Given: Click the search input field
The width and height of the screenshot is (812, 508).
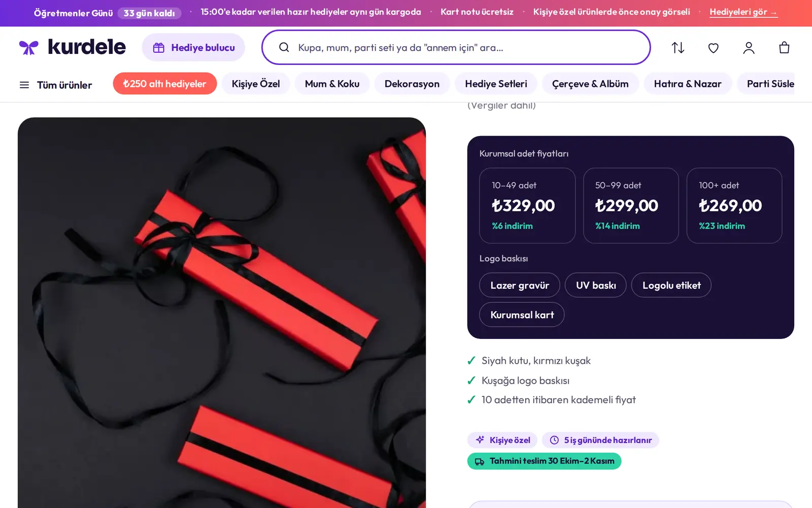Looking at the screenshot, I should tap(456, 47).
